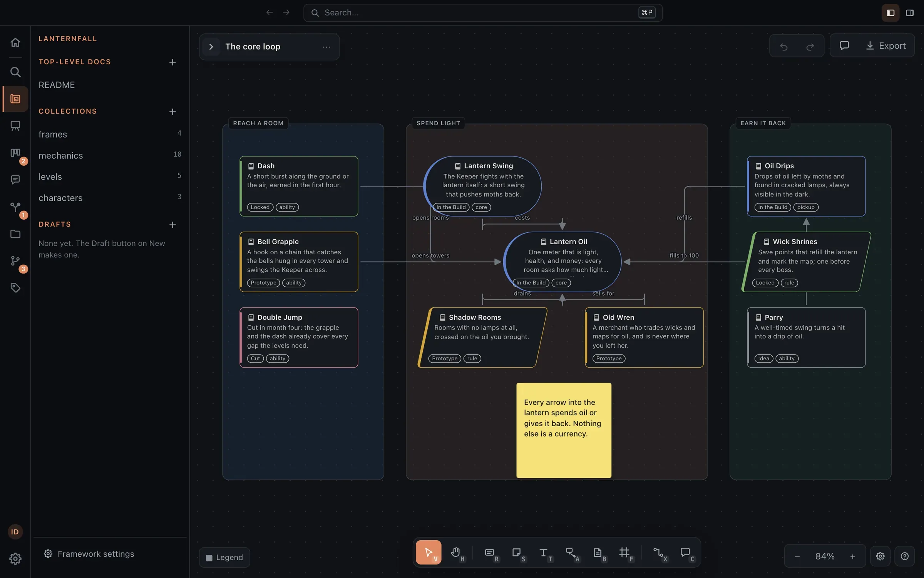The height and width of the screenshot is (578, 924).
Task: Open comments panel beside Export
Action: pos(844,45)
